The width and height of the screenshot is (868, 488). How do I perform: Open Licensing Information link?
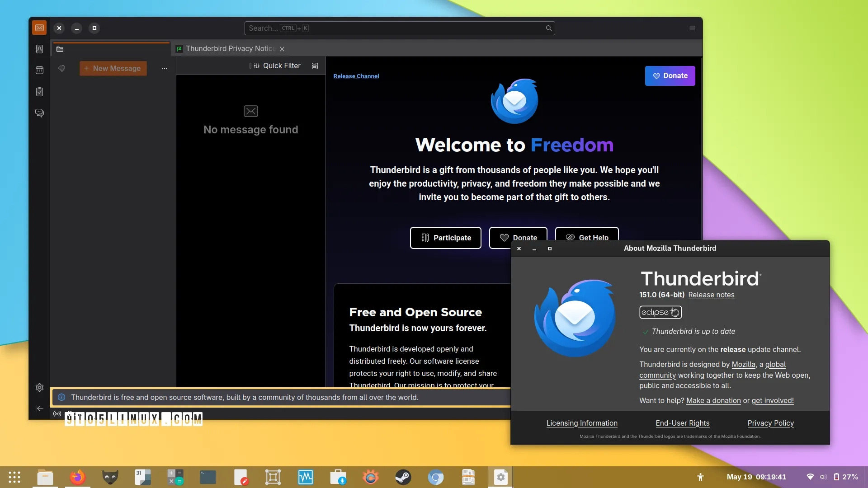pos(582,423)
